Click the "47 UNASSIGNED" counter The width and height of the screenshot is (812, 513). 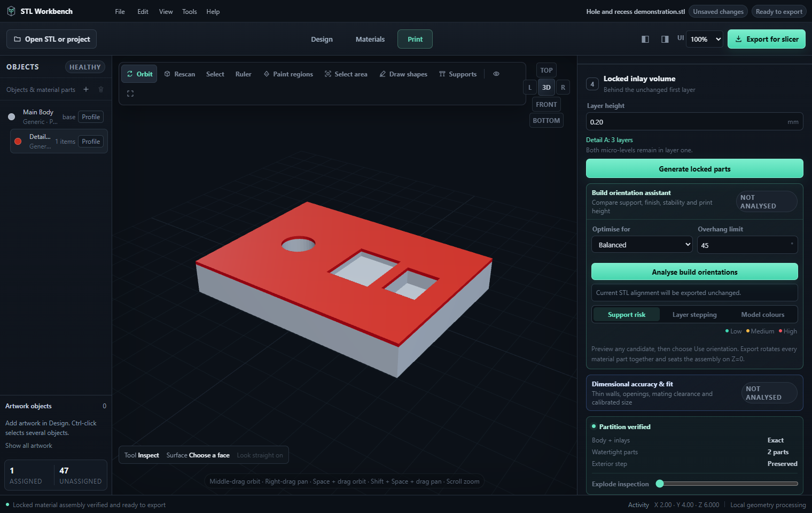80,475
